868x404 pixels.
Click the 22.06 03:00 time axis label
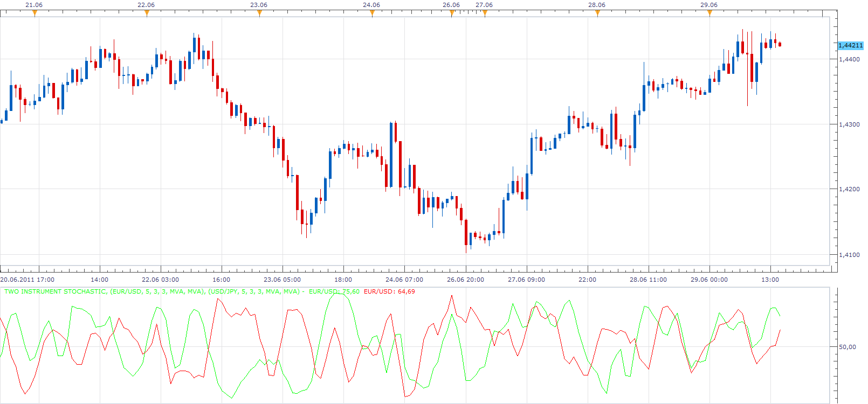click(161, 280)
